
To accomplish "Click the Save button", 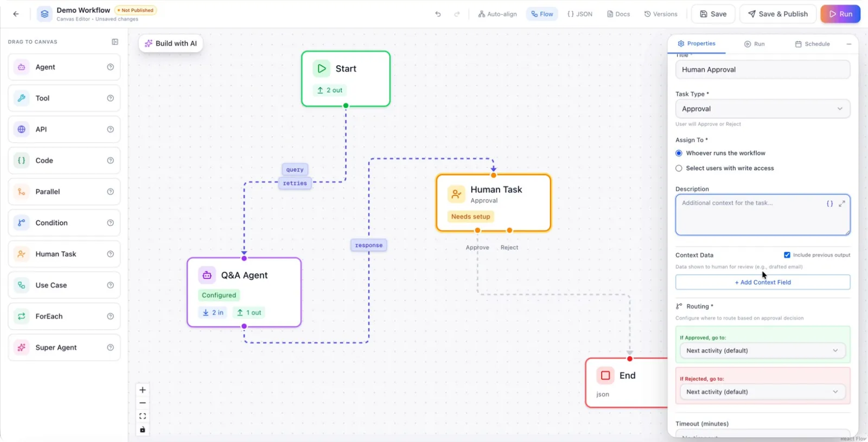I will 713,14.
